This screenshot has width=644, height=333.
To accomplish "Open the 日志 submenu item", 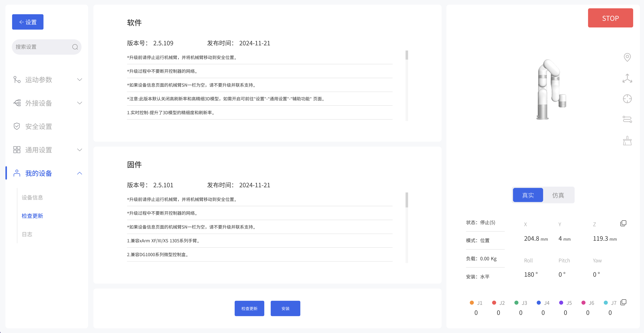I will [x=27, y=234].
